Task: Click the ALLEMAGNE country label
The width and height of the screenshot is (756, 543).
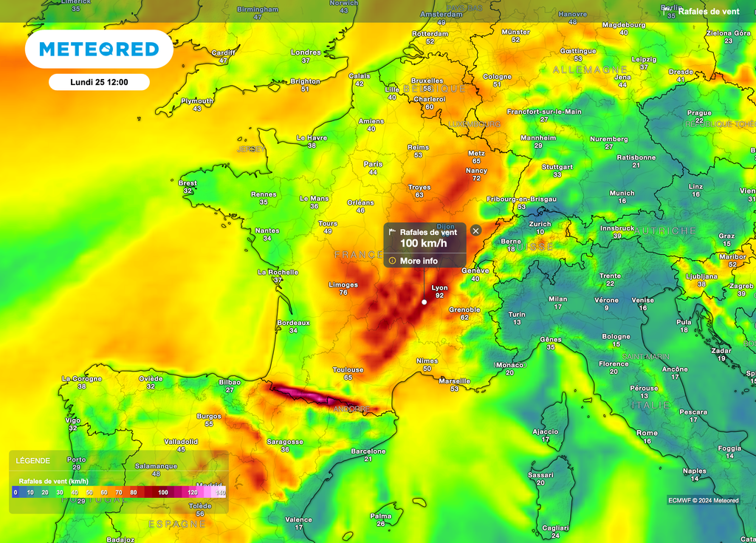Action: tap(590, 70)
